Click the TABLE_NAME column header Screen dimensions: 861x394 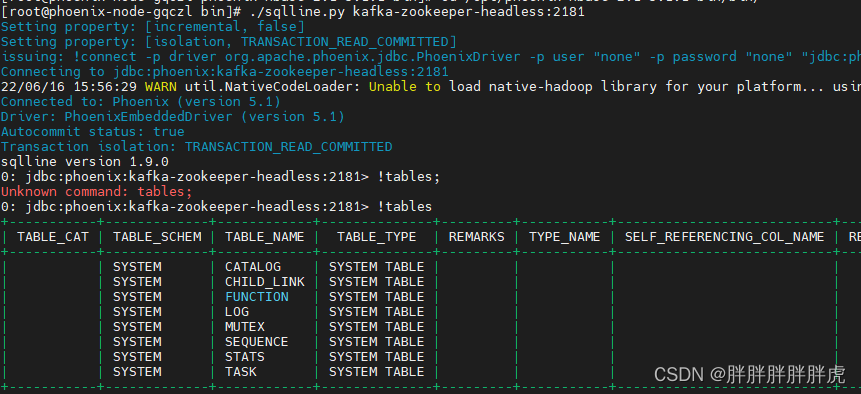point(265,237)
